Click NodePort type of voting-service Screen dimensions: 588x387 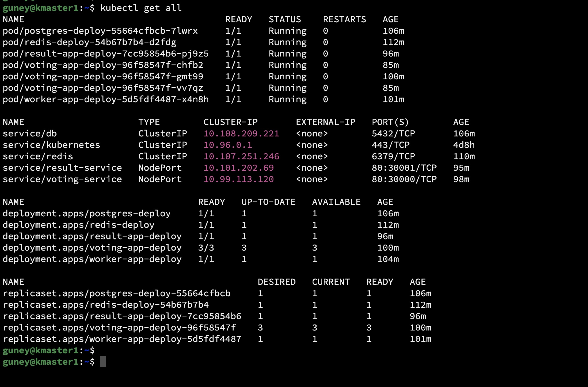coord(160,179)
